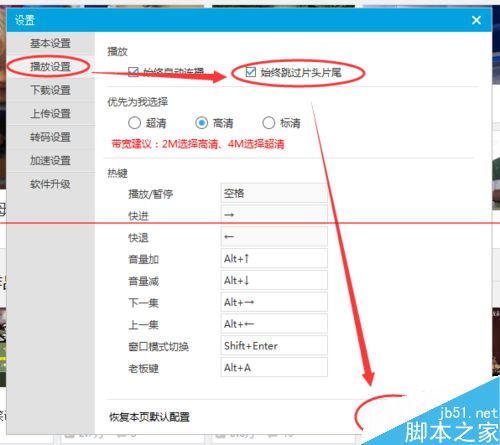The width and height of the screenshot is (500, 445).
Task: Toggle the 始终跳过片头片尾 checkbox
Action: pyautogui.click(x=251, y=72)
